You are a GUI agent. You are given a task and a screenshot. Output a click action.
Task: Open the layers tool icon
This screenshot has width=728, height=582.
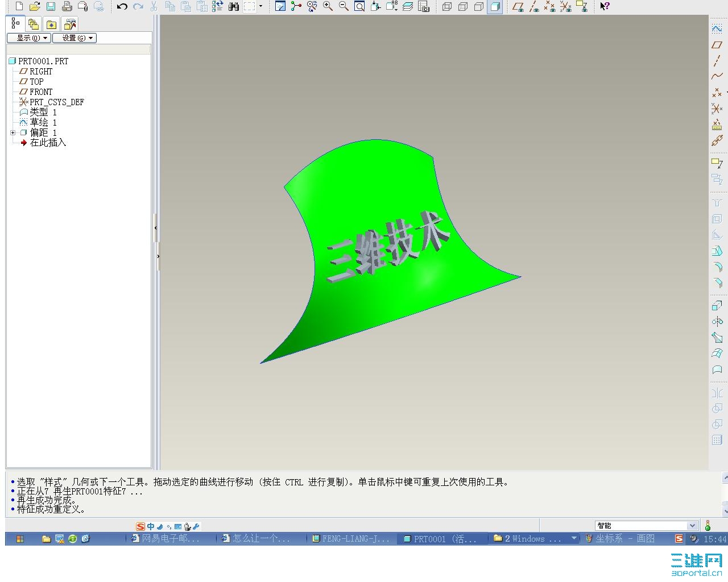[407, 6]
